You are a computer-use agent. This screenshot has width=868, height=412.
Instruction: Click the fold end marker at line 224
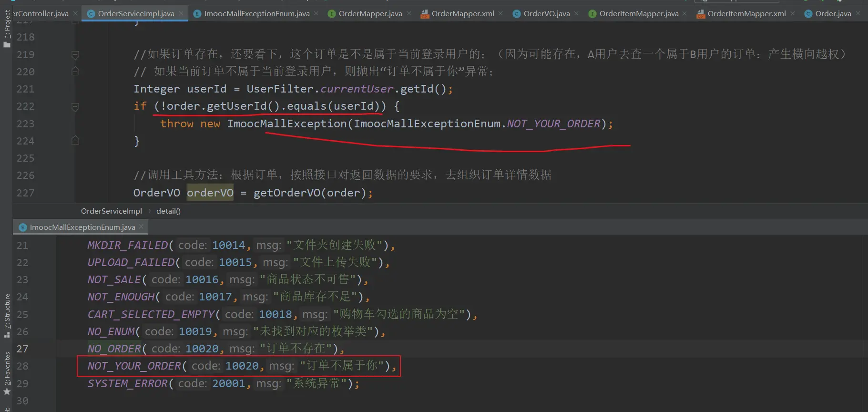[75, 141]
